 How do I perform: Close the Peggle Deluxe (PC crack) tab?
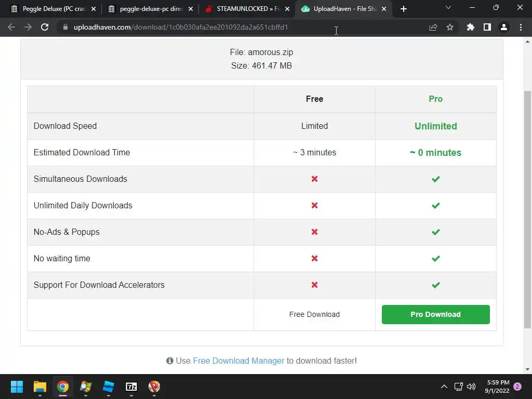pos(94,9)
